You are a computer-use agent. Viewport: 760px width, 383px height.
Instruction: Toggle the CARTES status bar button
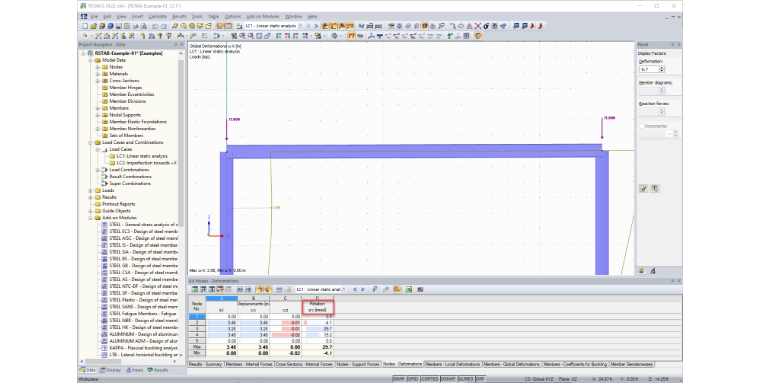430,379
